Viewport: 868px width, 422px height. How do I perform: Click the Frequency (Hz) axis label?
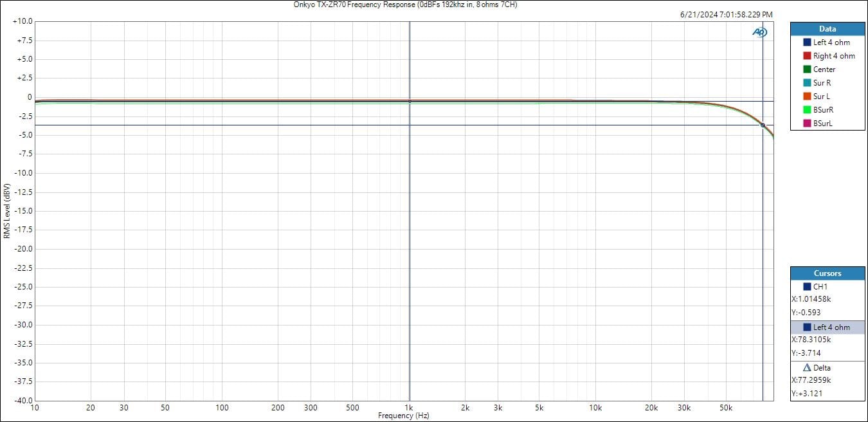pos(403,416)
